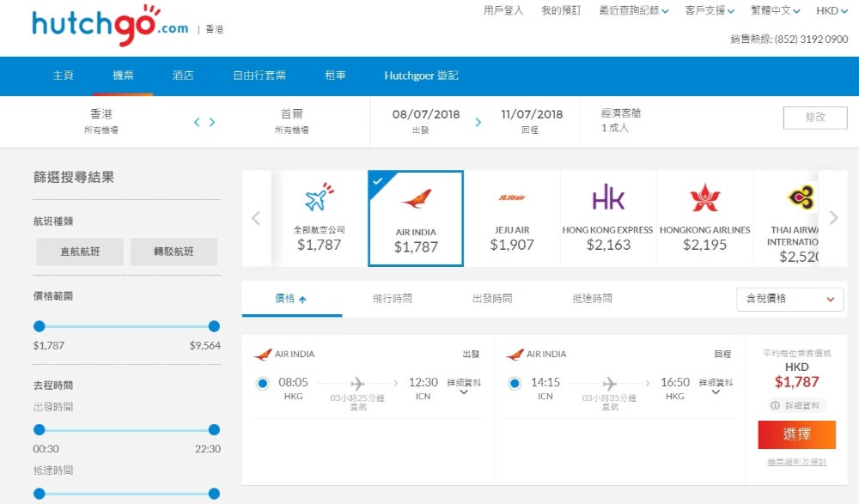Image resolution: width=859 pixels, height=504 pixels.
Task: Select the 08:05 HKG outbound flight radio
Action: (x=263, y=383)
